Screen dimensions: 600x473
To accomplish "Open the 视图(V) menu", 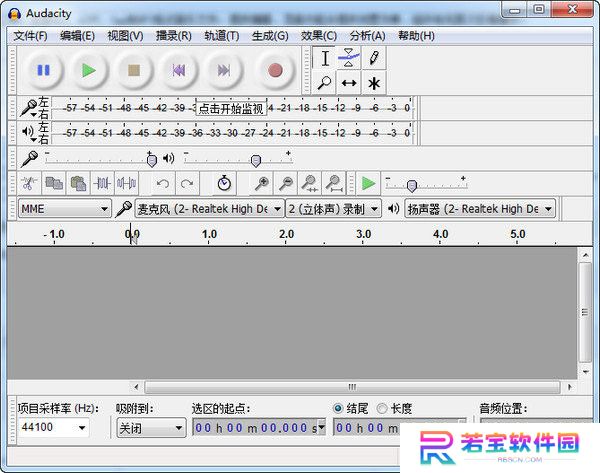I will coord(125,36).
